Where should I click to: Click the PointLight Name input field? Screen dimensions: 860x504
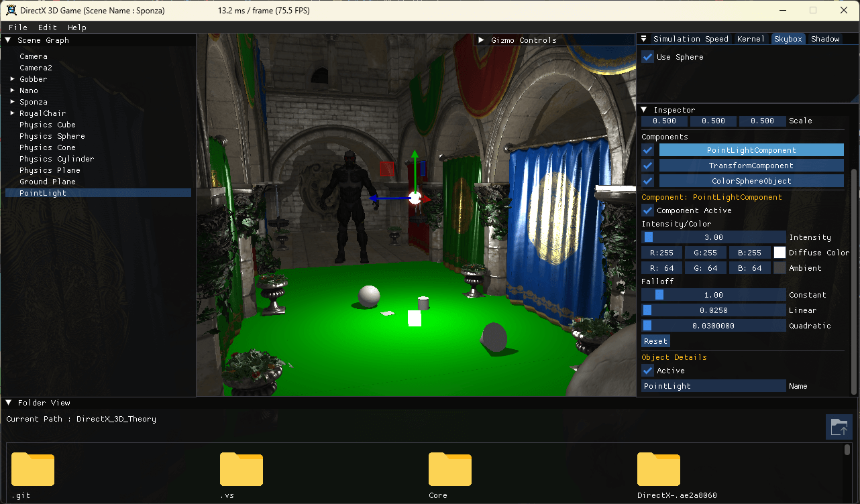click(713, 386)
